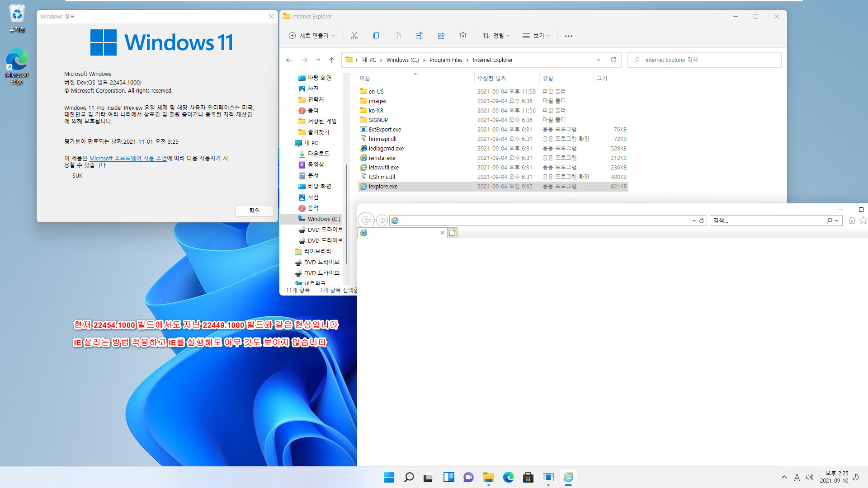Expand the Explorer address bar history dropdown
Viewport: 868px width, 488px height.
point(599,60)
